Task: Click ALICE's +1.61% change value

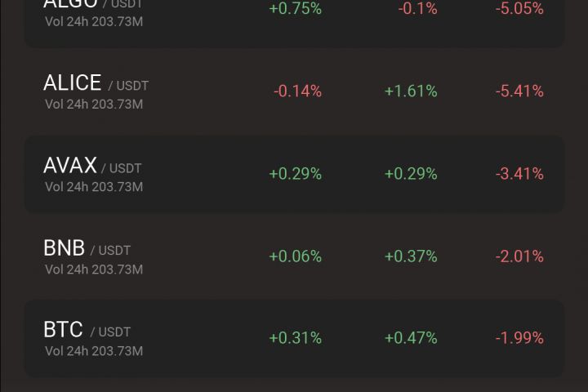Action: (x=411, y=91)
